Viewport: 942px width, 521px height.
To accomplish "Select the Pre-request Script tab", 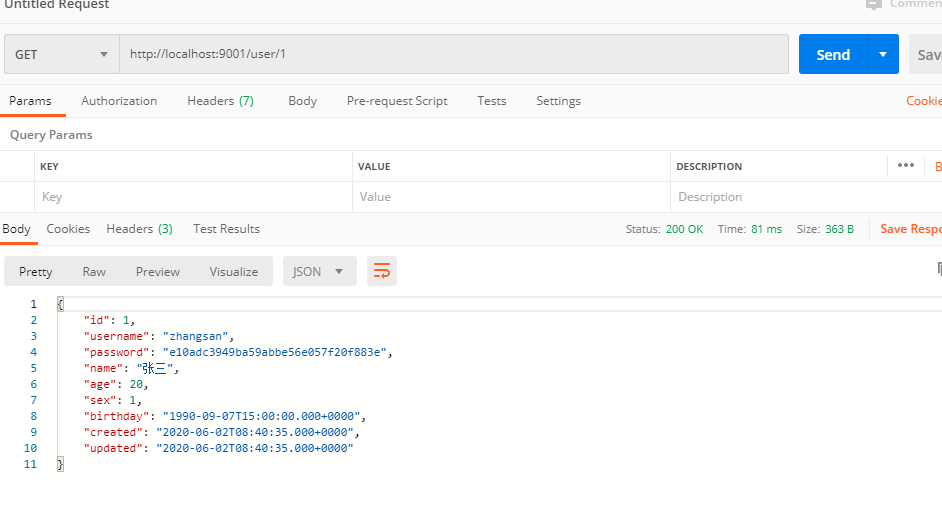I will 397,101.
